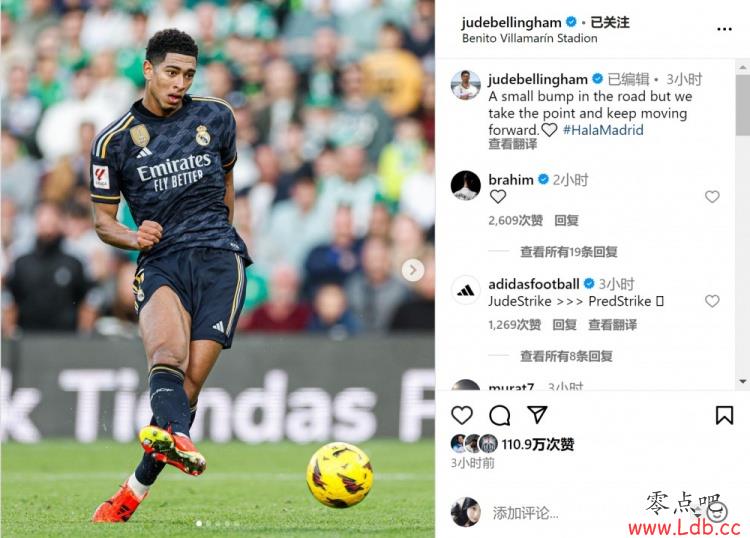The width and height of the screenshot is (750, 538).
Task: Go to next photo with arrow
Action: click(413, 271)
